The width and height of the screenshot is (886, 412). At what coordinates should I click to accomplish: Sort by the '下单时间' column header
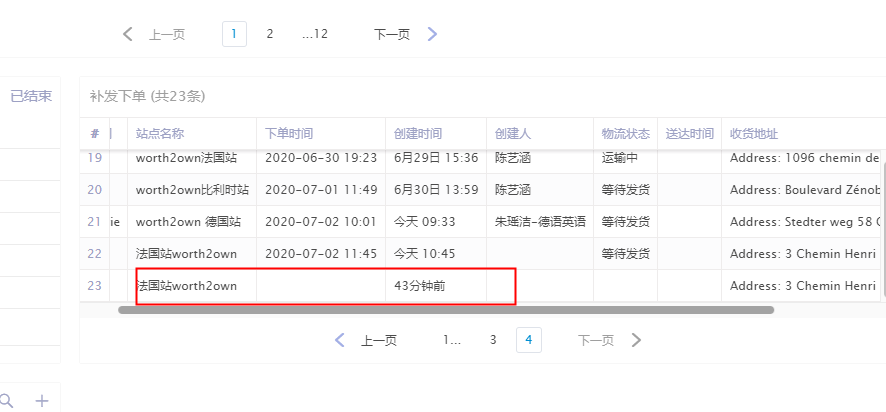coord(289,134)
